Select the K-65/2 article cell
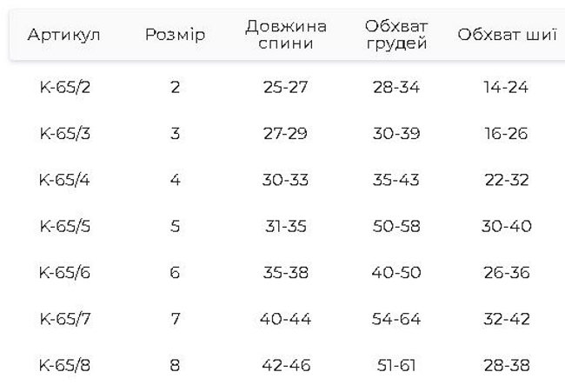The image size is (565, 392). coord(64,88)
